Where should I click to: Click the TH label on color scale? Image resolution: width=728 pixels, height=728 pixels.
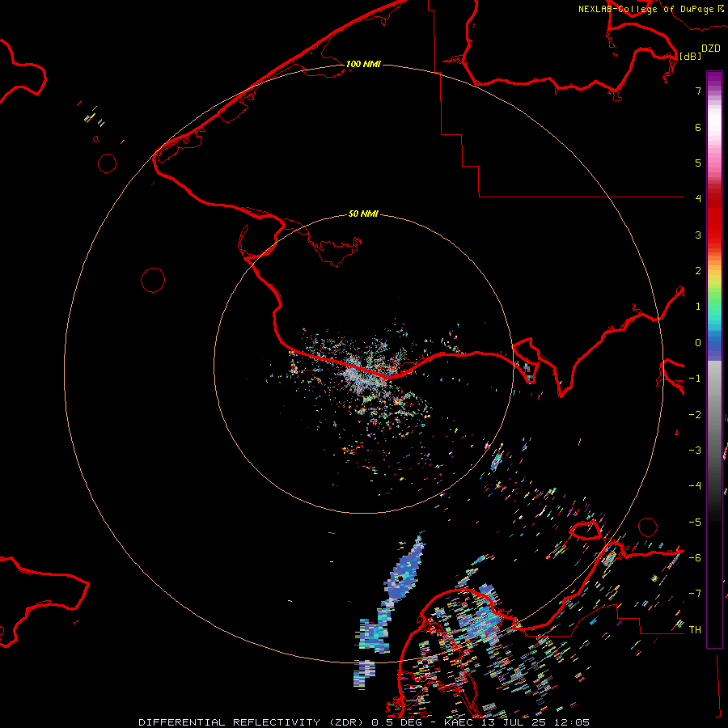695,629
